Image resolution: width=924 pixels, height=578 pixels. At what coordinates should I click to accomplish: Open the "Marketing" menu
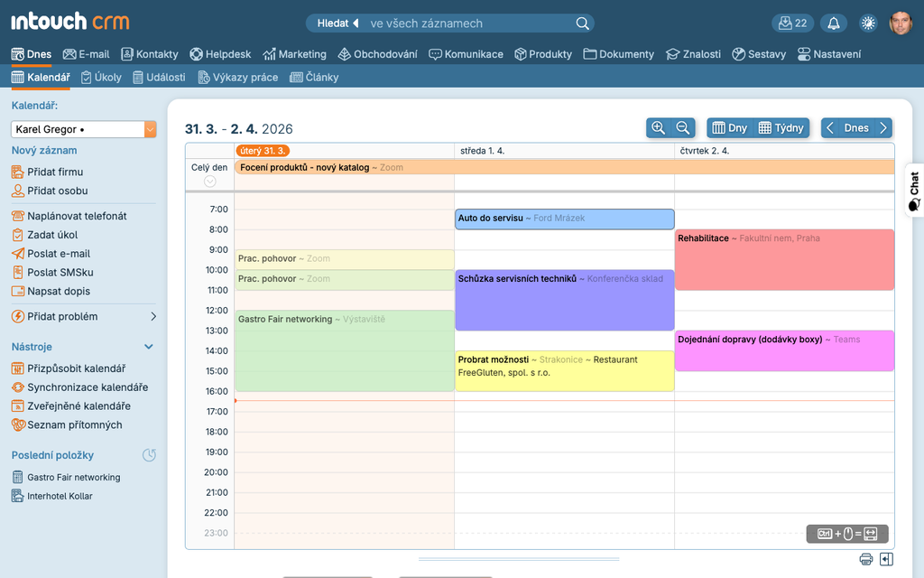[x=294, y=53]
